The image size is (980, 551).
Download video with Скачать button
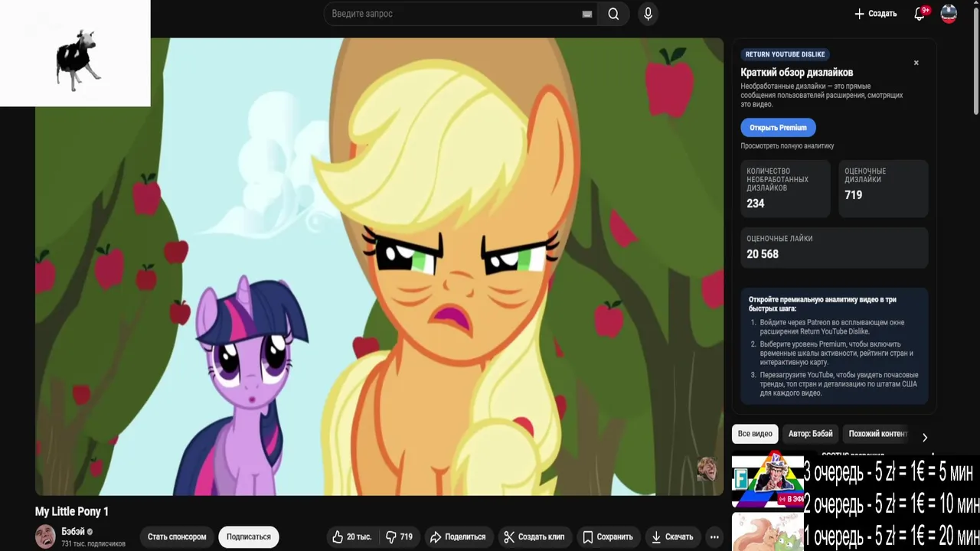click(x=672, y=537)
